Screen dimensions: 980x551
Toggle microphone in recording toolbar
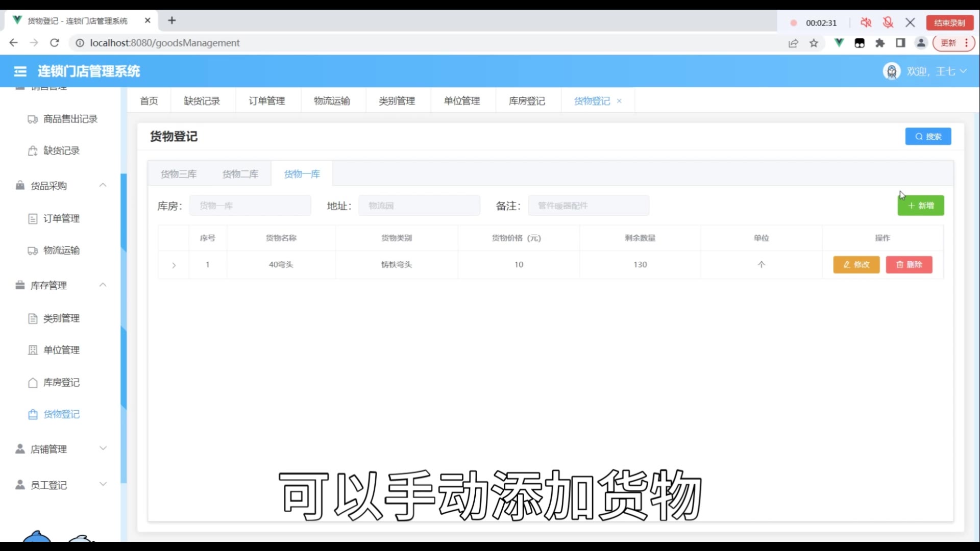[x=888, y=22]
